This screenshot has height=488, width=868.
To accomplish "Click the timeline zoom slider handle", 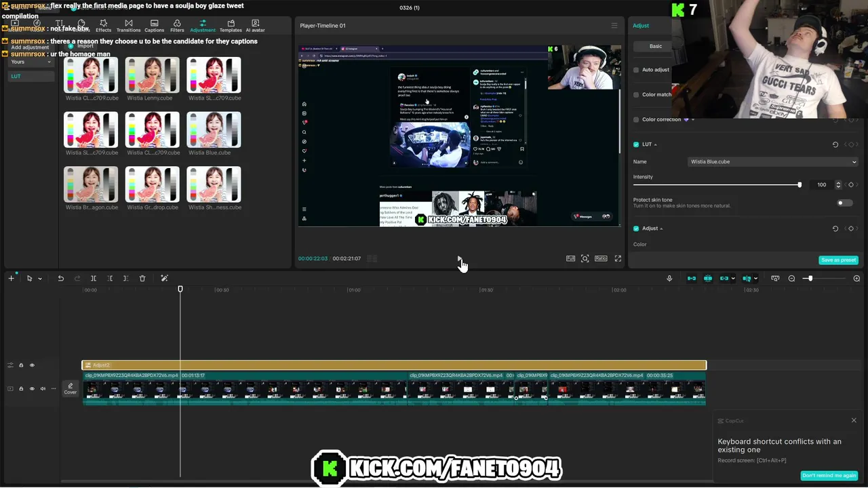I will click(809, 279).
